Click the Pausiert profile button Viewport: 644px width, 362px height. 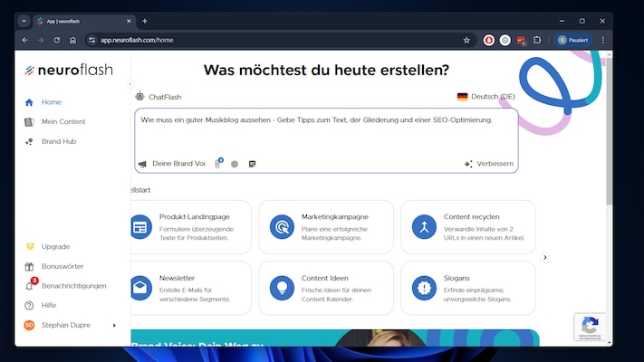coord(573,40)
